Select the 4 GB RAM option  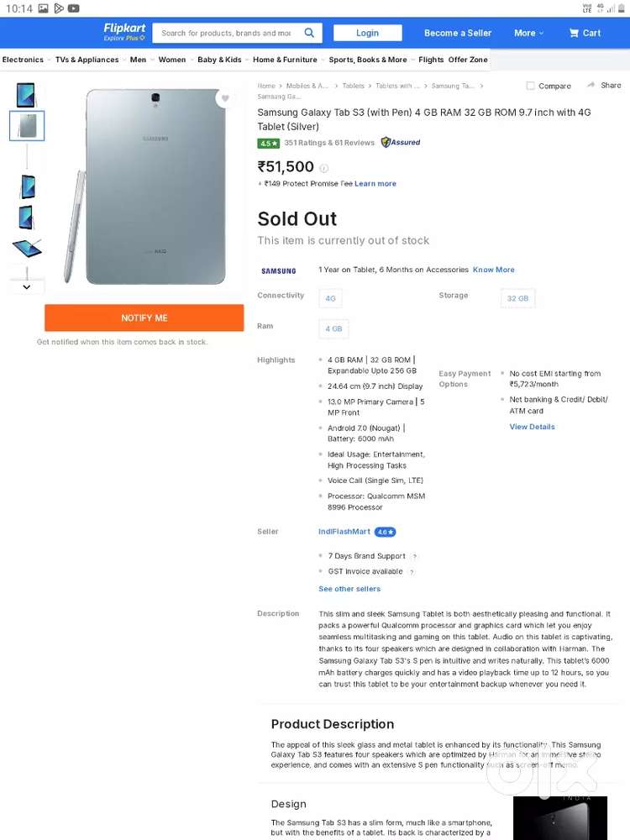(333, 328)
